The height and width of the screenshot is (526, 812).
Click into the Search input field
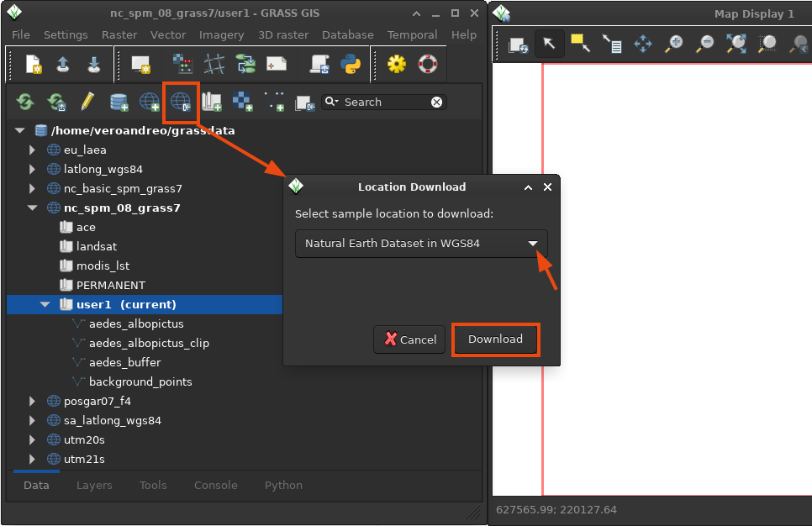(385, 102)
